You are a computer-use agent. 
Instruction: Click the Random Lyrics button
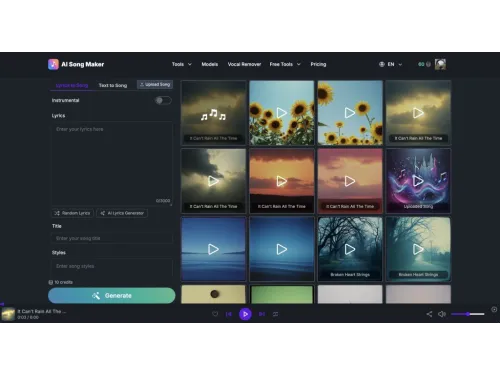(x=73, y=213)
